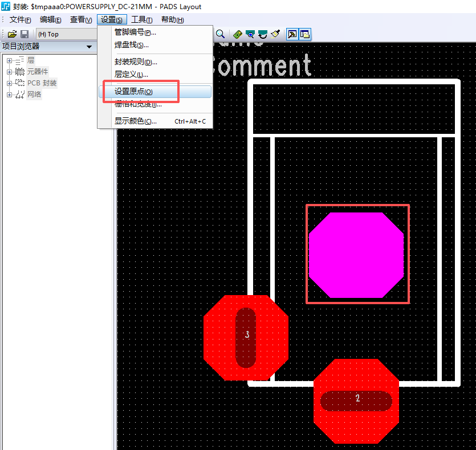This screenshot has width=476, height=450.
Task: Choose 焊盘栈(S)... menu entry
Action: 155,45
